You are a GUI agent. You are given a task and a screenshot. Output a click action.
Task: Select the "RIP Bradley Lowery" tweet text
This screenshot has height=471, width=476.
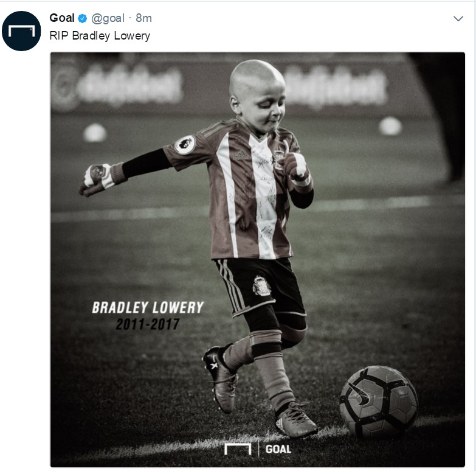click(100, 36)
